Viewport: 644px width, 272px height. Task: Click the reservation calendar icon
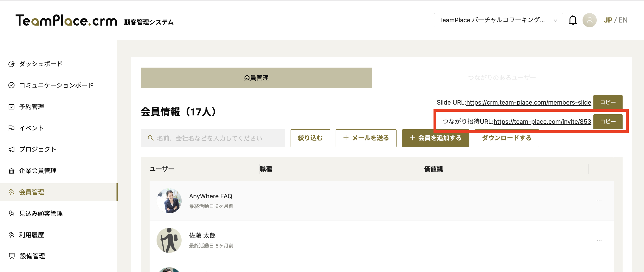(11, 107)
